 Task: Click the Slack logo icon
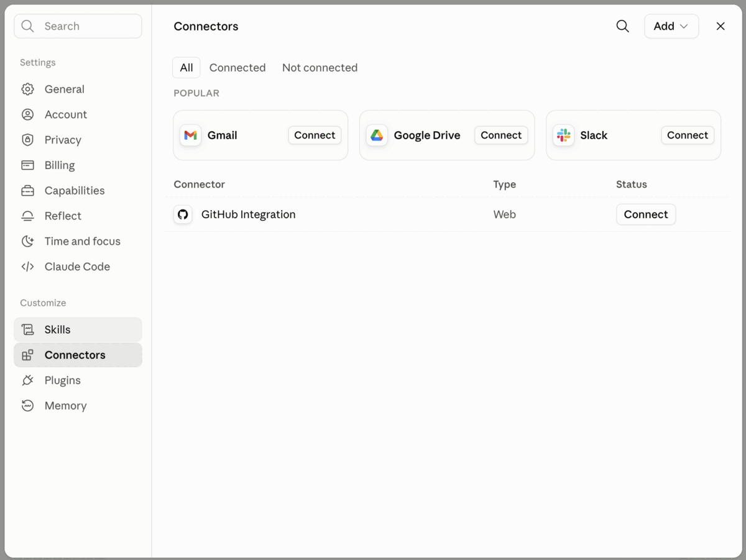tap(563, 135)
